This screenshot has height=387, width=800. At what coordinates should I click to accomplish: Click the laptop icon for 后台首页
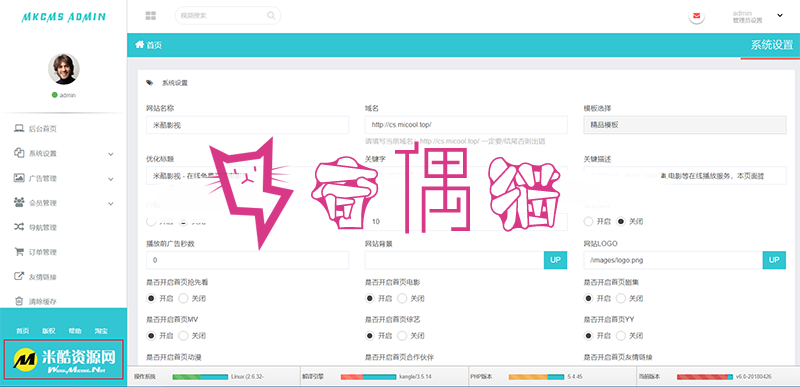(19, 129)
